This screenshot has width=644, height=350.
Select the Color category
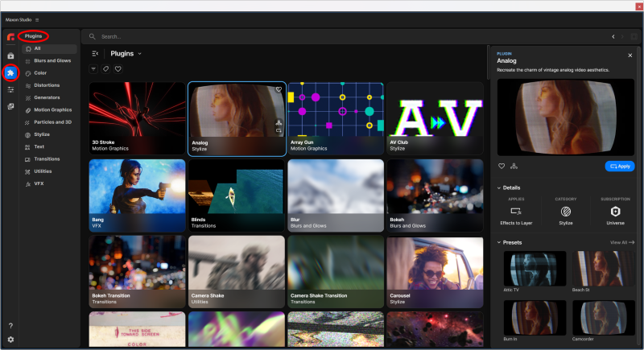[x=49, y=73]
